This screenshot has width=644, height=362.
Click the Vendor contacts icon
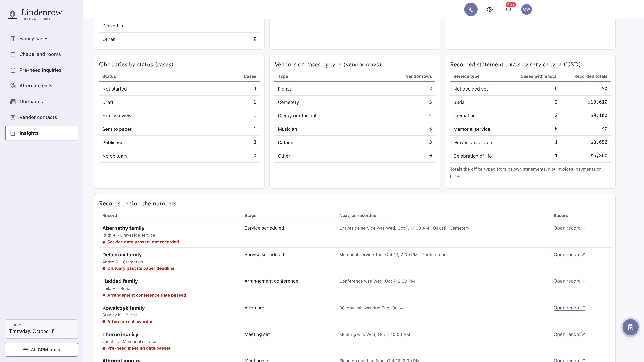pyautogui.click(x=13, y=117)
